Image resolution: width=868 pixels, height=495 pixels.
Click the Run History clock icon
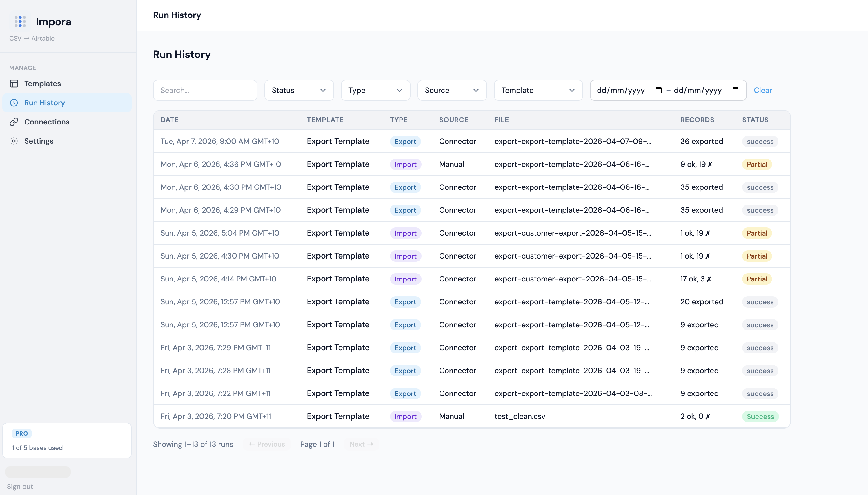click(x=14, y=103)
